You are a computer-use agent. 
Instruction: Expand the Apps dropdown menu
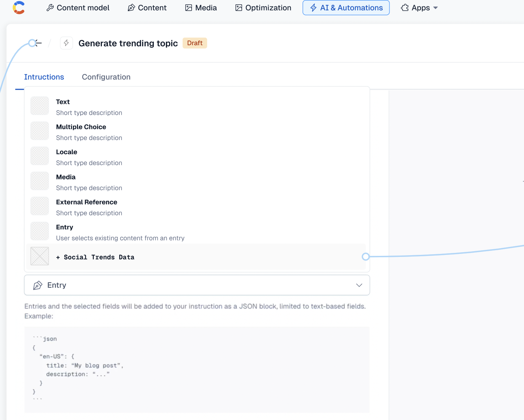419,8
